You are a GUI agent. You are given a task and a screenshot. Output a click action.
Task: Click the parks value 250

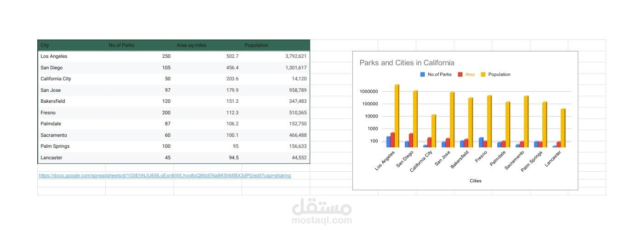click(166, 56)
